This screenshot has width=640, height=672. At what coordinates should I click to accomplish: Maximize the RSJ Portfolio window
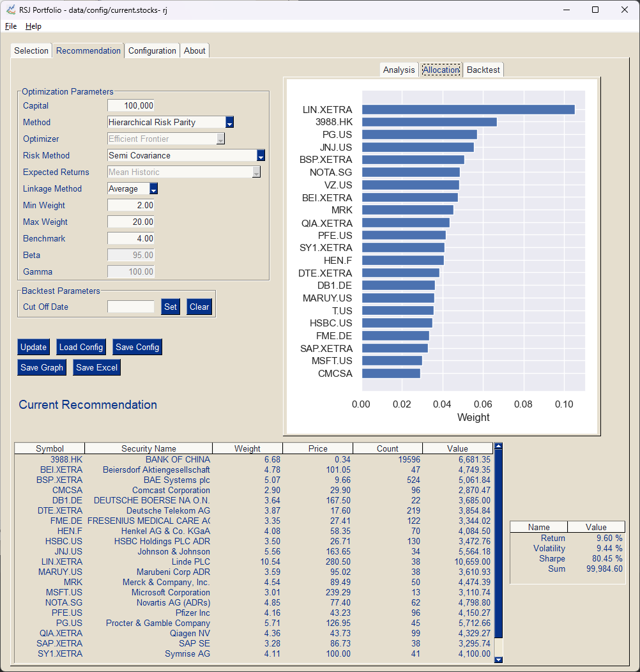pyautogui.click(x=595, y=10)
